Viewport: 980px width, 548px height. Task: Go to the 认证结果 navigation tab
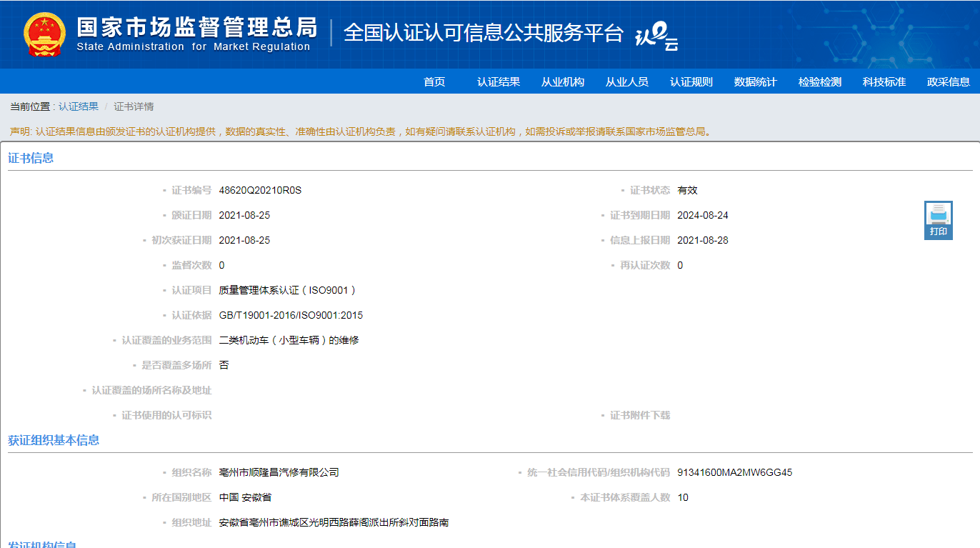[x=499, y=82]
